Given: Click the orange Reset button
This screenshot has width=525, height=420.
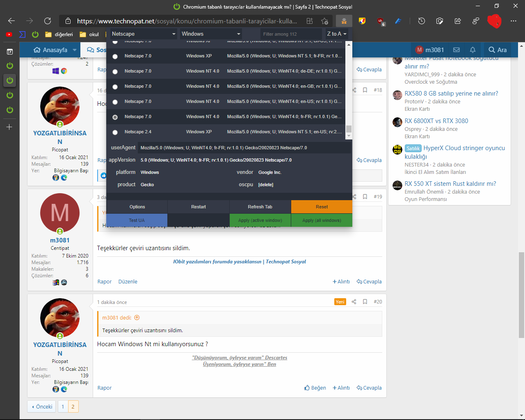Looking at the screenshot, I should coord(322,207).
